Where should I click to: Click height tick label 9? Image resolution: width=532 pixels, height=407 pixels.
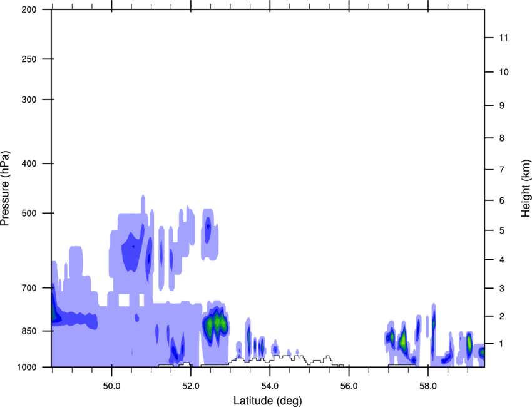click(502, 106)
